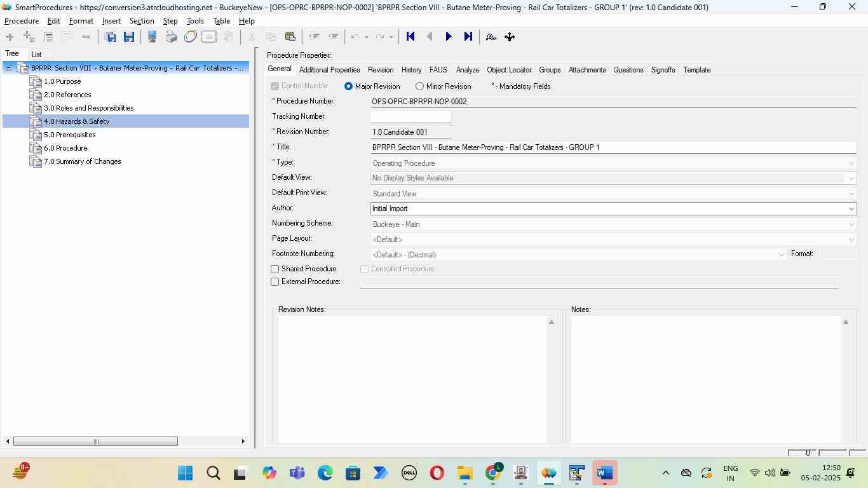Expand the Default View dropdown

coord(851,179)
